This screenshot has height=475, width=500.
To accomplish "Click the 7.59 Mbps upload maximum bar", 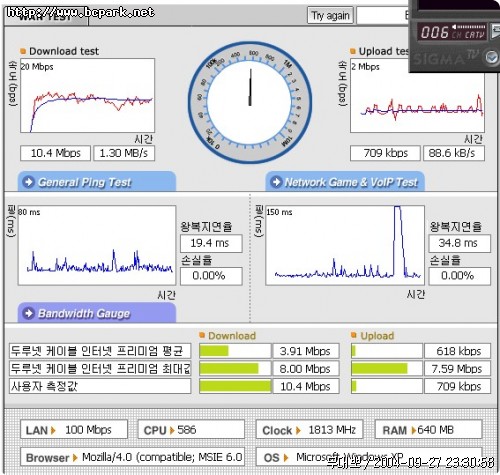I will 387,369.
